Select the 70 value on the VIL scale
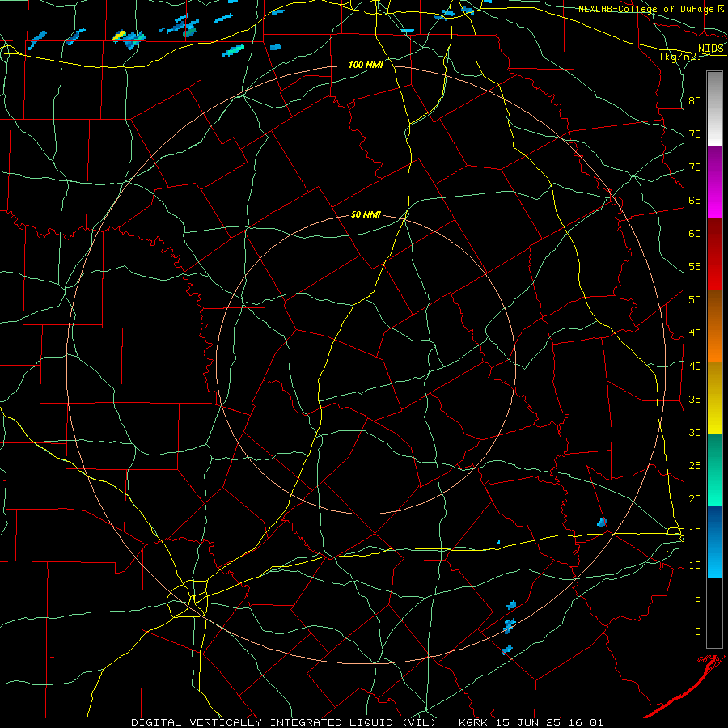Screen dimensions: 728x728 695,167
